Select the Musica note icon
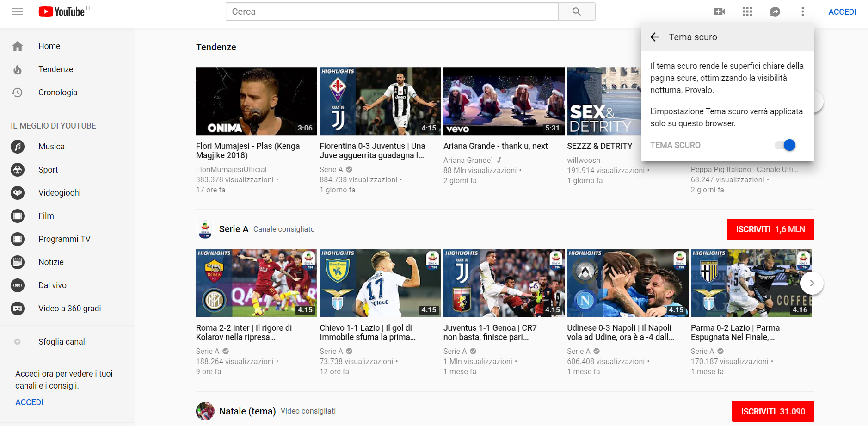The height and width of the screenshot is (426, 868). tap(18, 146)
